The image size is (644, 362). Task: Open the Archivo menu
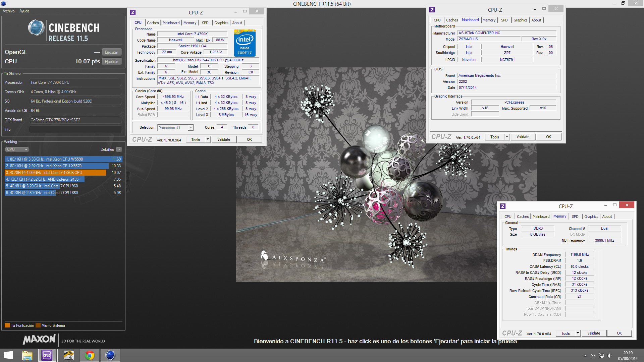[x=9, y=11]
